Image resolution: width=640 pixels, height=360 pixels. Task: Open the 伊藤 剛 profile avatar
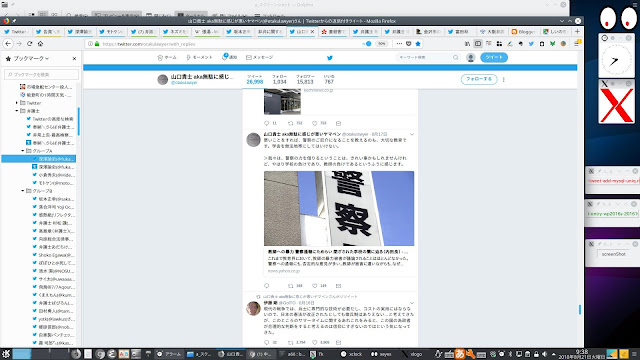(x=253, y=309)
